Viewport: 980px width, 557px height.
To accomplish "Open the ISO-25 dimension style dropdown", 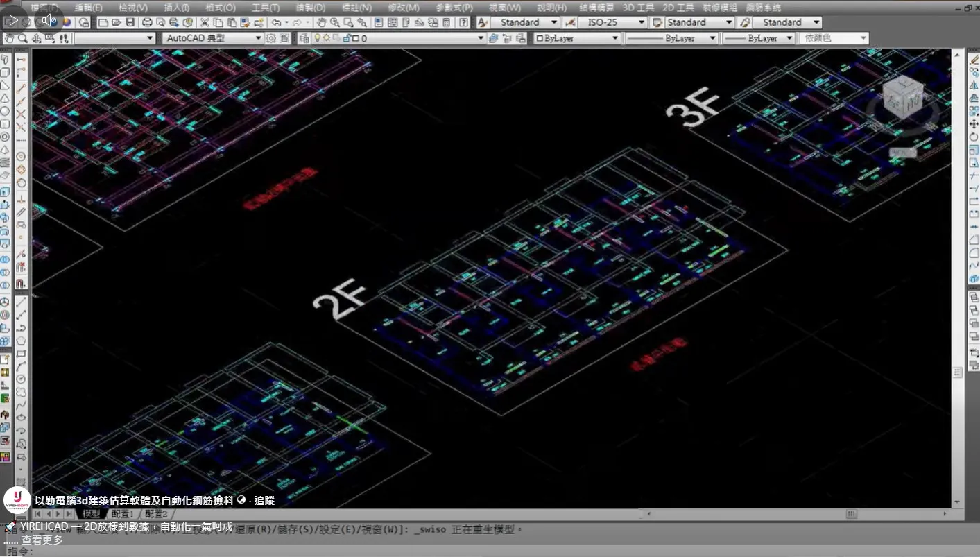I will 642,22.
